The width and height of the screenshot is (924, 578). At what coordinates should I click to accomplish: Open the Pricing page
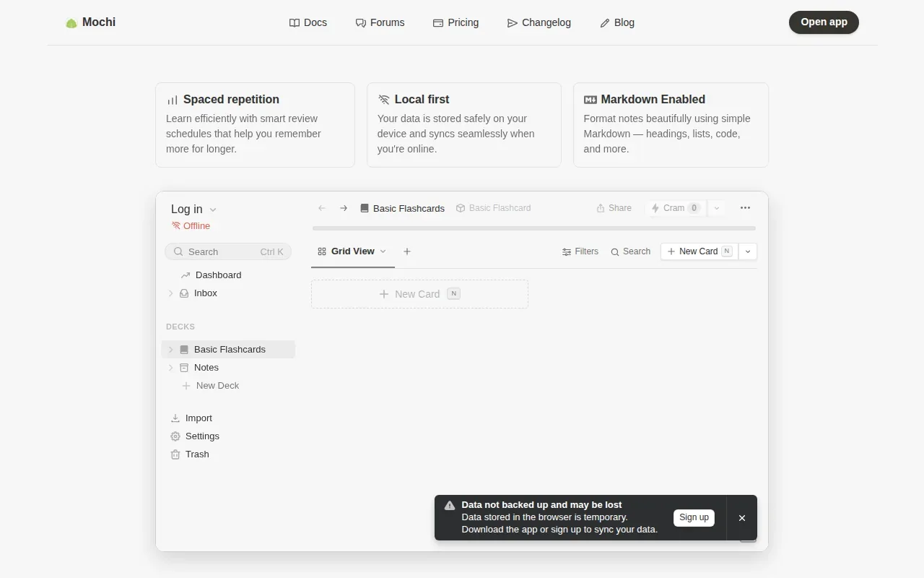[x=456, y=22]
